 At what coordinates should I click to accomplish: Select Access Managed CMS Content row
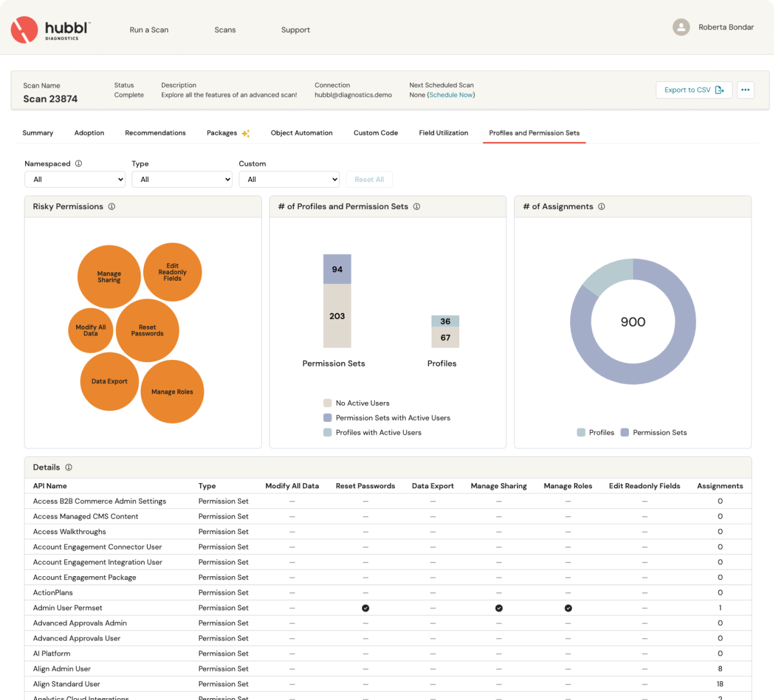coord(388,517)
